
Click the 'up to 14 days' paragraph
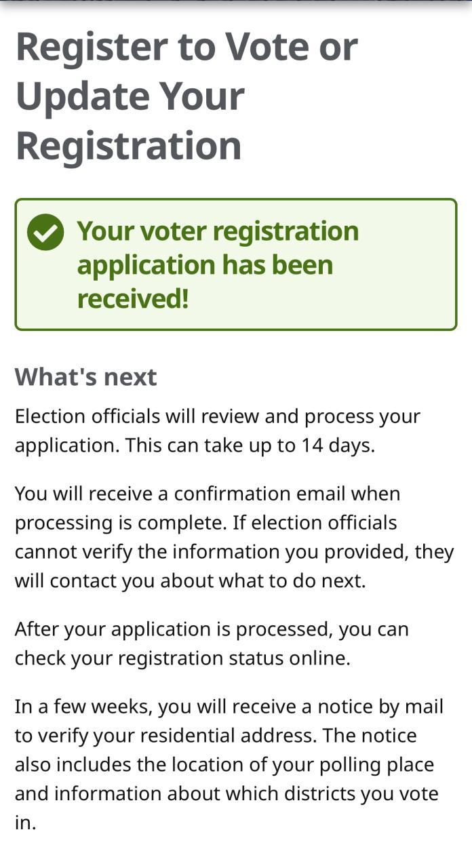218,431
